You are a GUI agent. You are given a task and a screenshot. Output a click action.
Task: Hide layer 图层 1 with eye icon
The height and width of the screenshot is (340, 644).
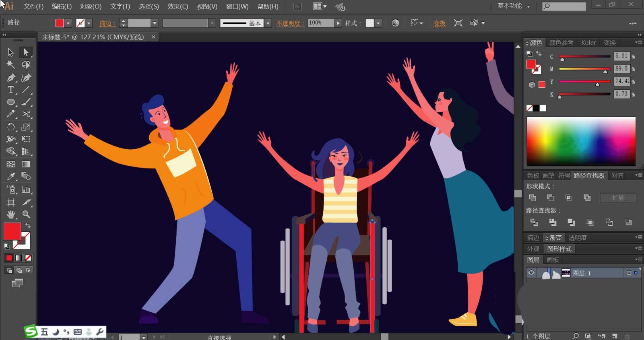531,273
